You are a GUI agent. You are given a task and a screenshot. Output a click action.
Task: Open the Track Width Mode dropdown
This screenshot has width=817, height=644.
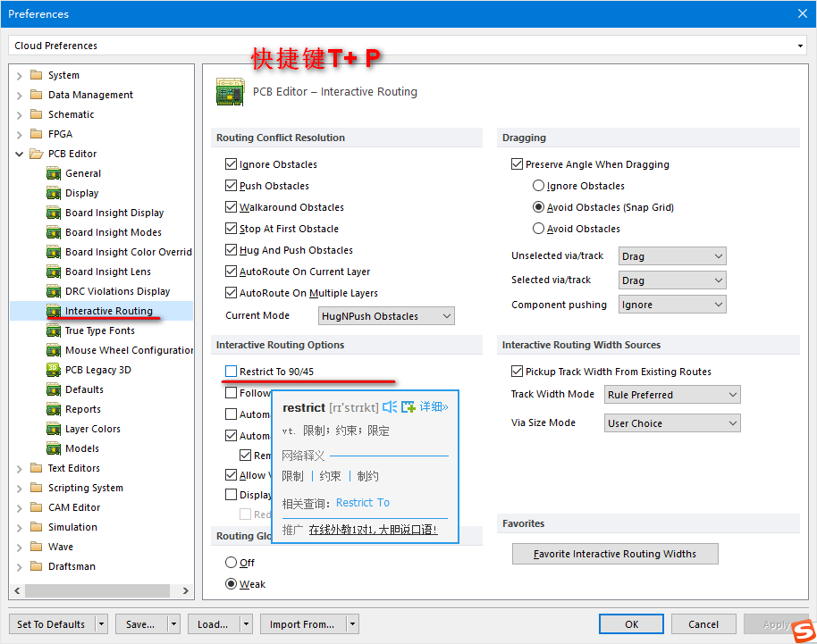672,395
